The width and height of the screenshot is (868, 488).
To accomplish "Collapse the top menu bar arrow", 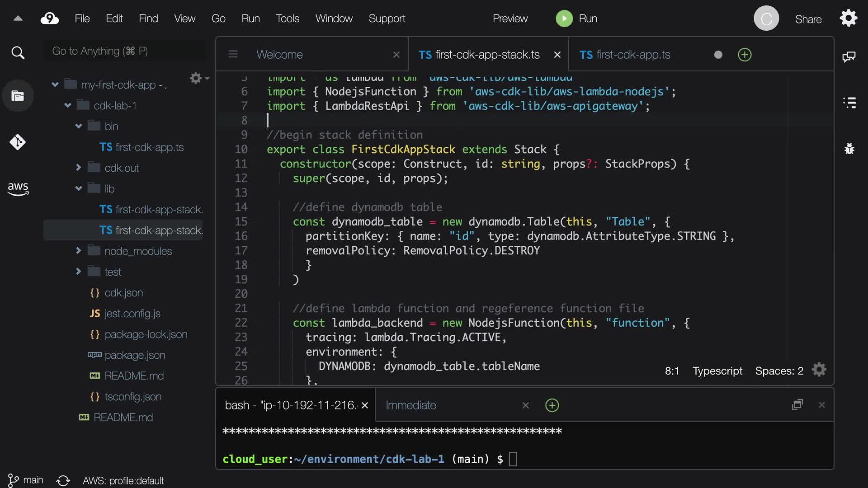I will point(18,19).
